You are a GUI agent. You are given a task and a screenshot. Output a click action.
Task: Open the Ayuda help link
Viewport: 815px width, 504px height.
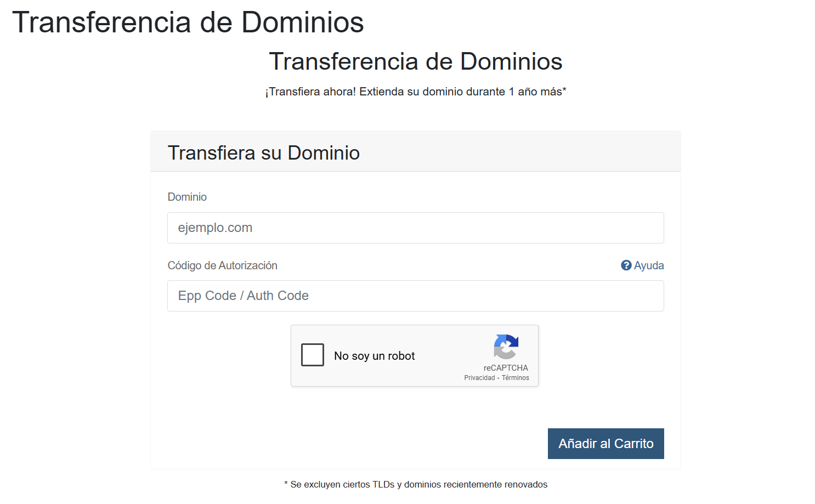[642, 265]
